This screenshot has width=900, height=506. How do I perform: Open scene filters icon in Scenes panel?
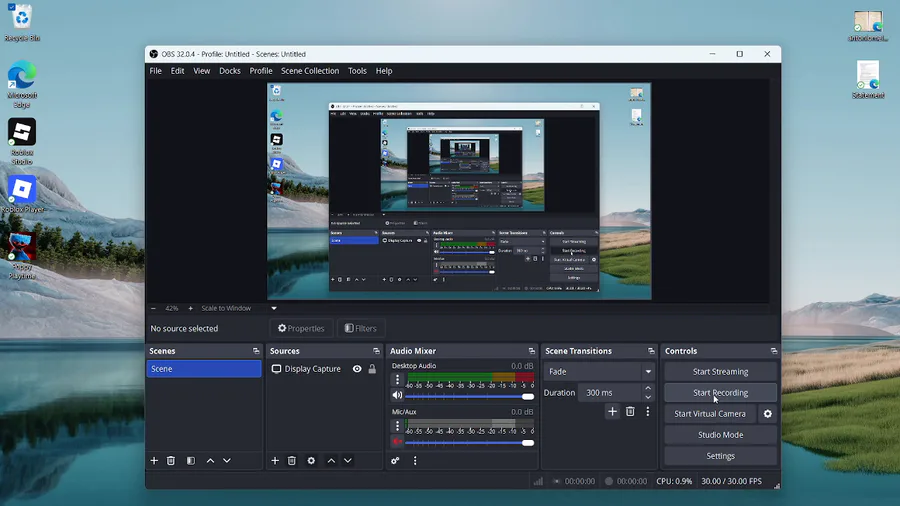pos(190,461)
